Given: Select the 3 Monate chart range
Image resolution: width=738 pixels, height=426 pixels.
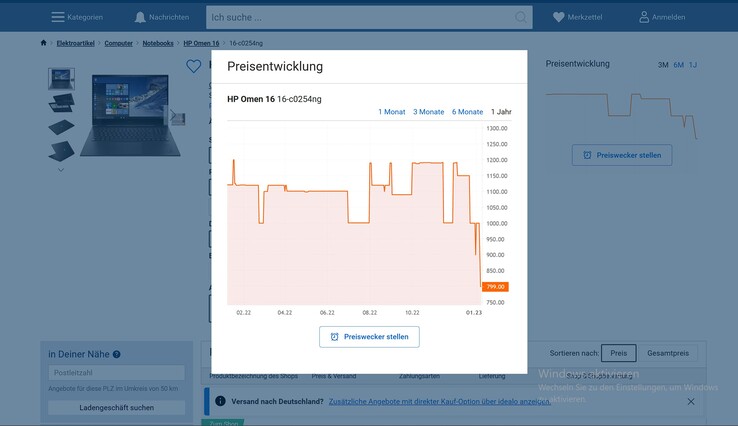Looking at the screenshot, I should 428,112.
